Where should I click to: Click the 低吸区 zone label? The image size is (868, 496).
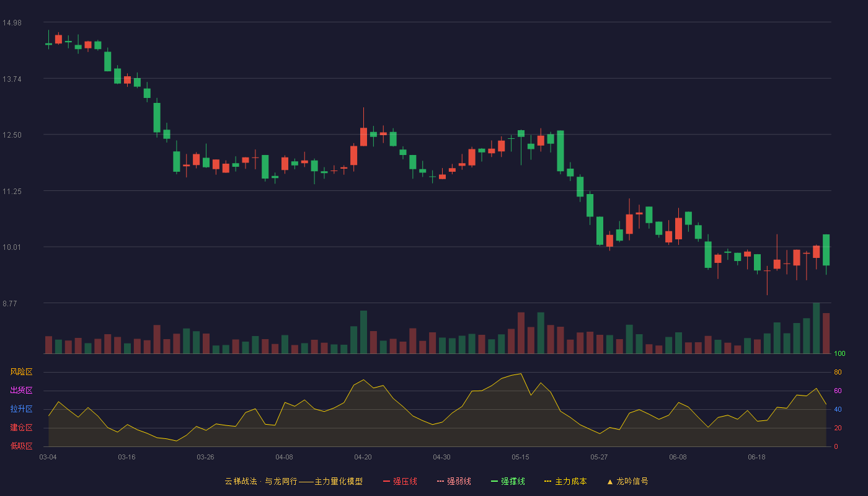click(21, 446)
